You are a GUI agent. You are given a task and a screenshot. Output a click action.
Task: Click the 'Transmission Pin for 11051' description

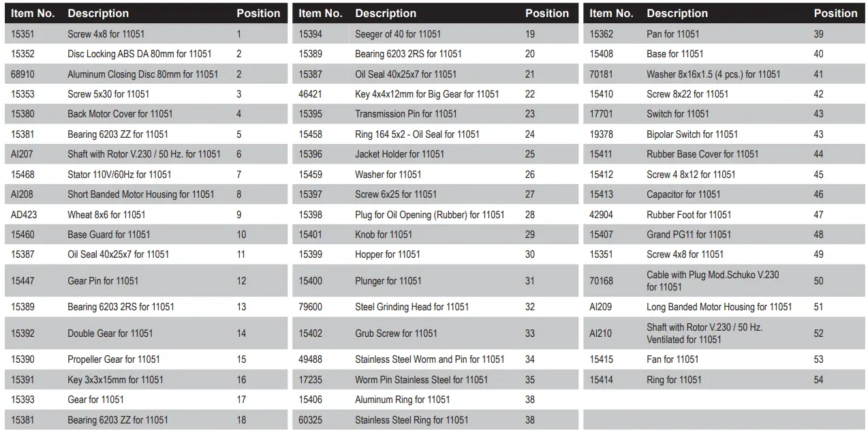(406, 114)
